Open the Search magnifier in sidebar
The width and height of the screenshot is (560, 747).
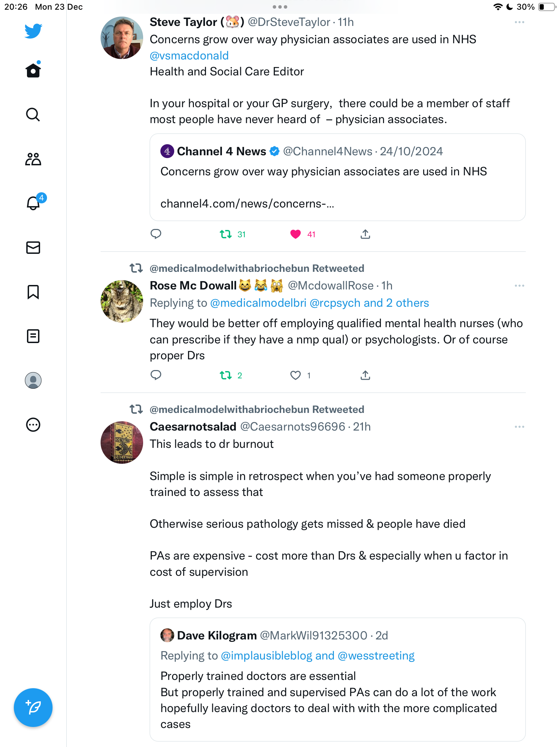33,114
